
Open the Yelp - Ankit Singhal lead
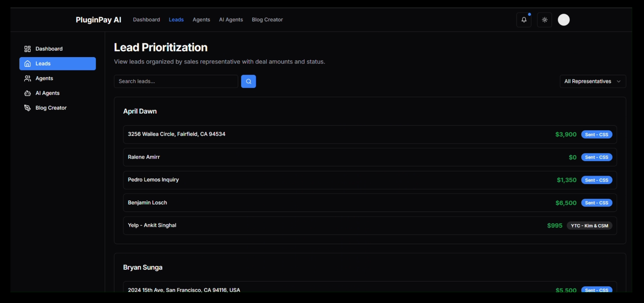point(370,225)
